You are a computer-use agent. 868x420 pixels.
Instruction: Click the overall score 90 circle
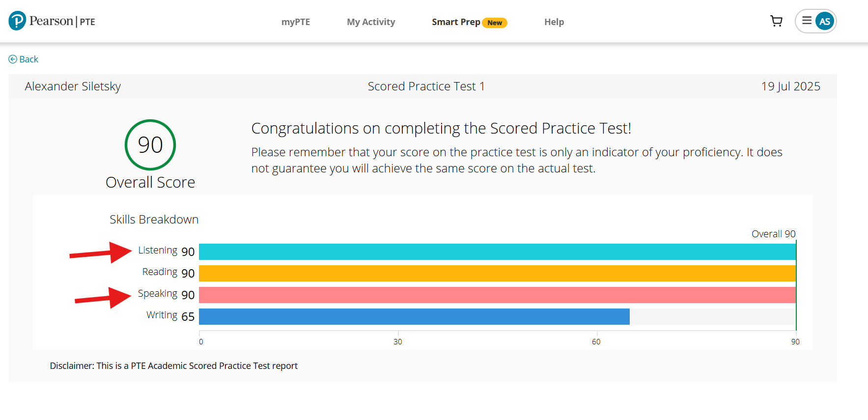pyautogui.click(x=150, y=145)
